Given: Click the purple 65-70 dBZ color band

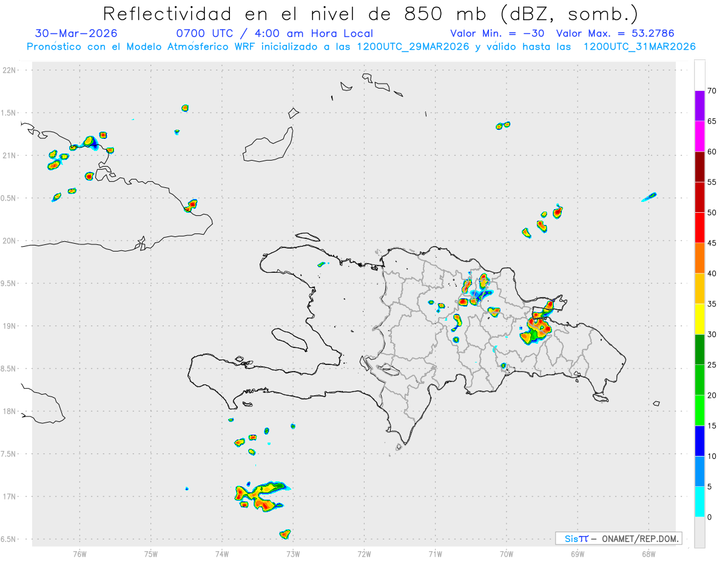Looking at the screenshot, I should point(699,106).
